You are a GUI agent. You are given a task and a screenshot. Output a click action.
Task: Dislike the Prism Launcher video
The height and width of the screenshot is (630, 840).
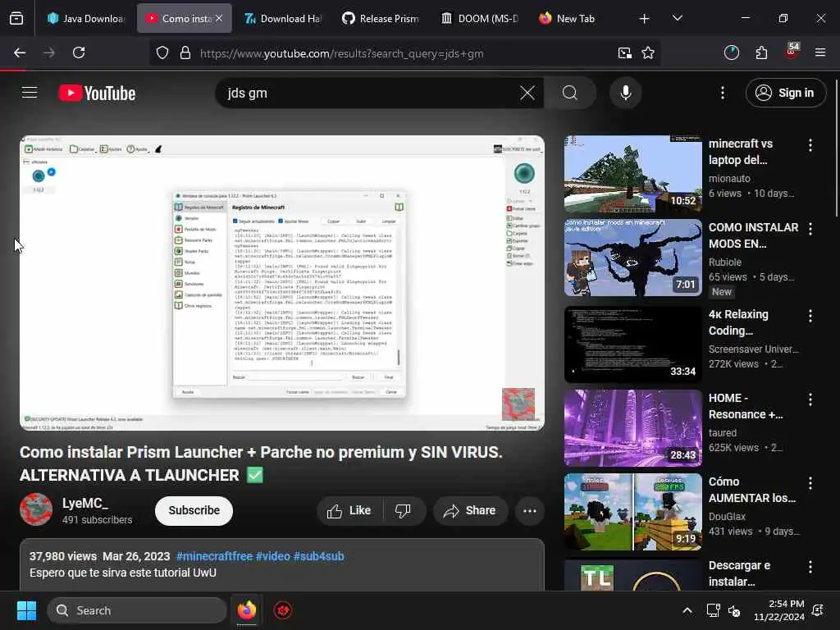[404, 510]
